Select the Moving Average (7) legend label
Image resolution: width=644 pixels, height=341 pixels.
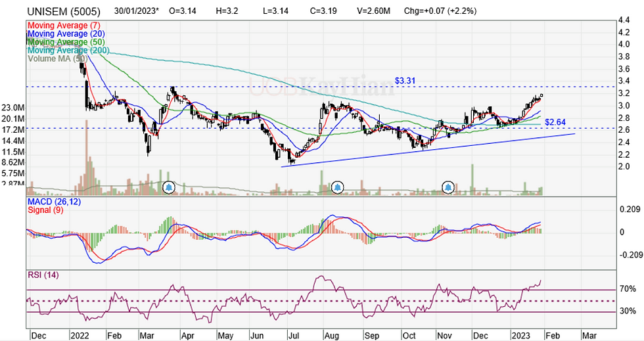pos(64,26)
